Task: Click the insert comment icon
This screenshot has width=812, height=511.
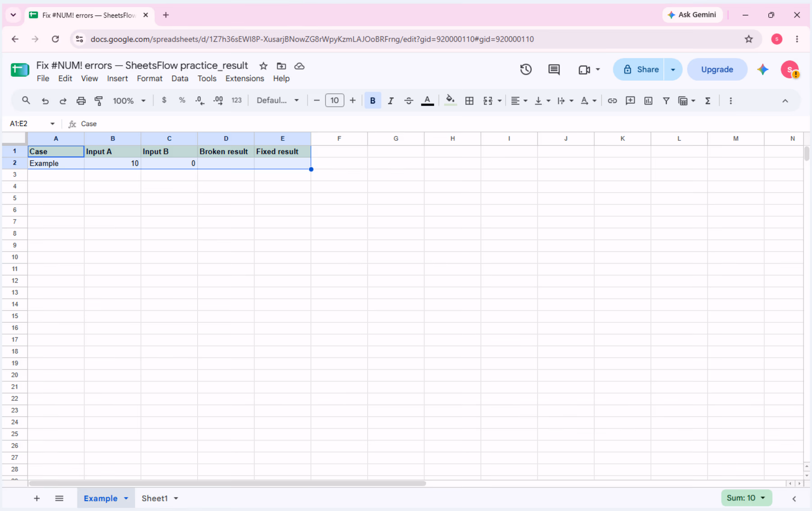Action: coord(630,101)
